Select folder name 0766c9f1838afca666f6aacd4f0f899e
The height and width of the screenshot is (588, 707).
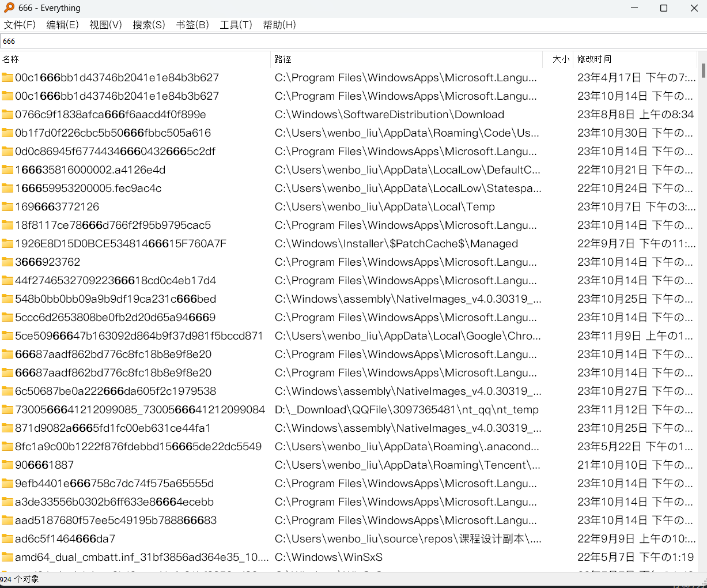(111, 115)
